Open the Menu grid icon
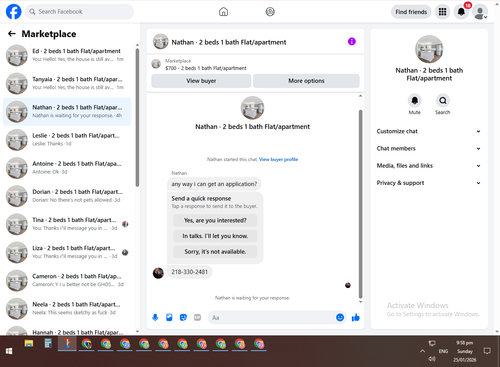Viewport: 500px width, 367px height. tap(442, 12)
